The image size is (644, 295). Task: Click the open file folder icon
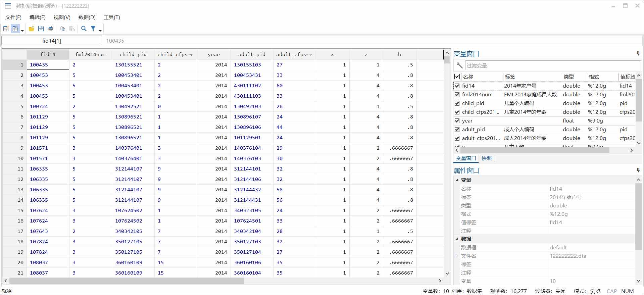(x=32, y=29)
